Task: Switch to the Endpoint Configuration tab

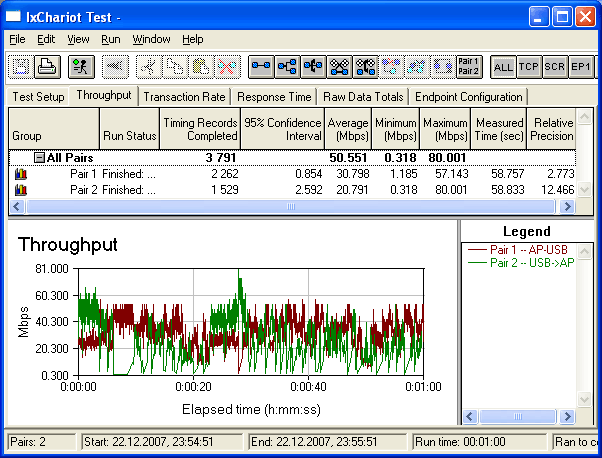Action: 468,97
